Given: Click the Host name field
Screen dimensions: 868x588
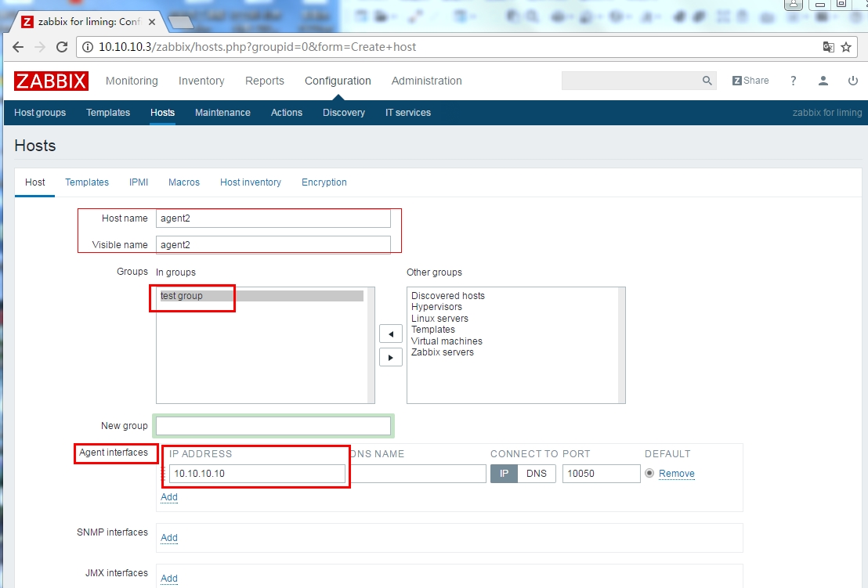Looking at the screenshot, I should (273, 218).
